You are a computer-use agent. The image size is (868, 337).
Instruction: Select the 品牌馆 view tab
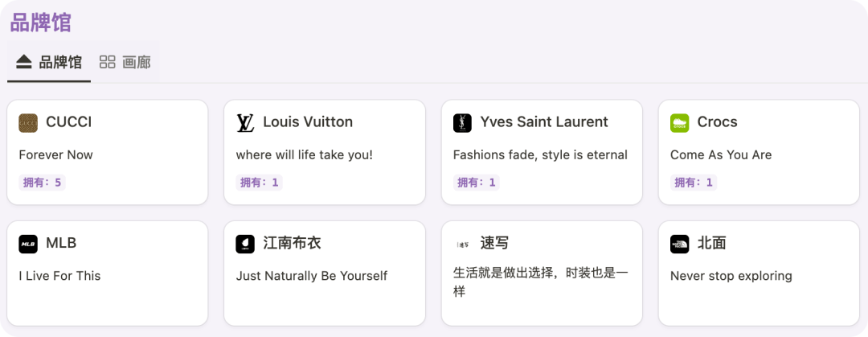(49, 63)
